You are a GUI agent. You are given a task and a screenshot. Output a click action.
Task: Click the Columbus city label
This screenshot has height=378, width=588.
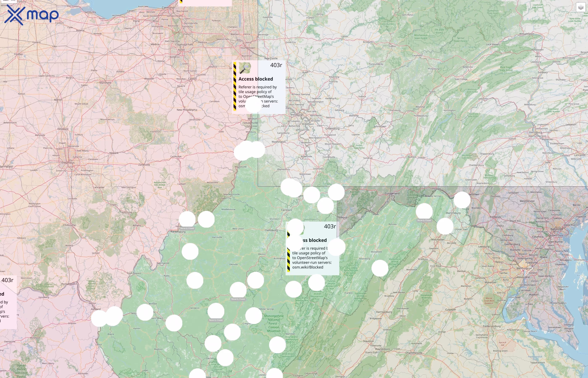click(x=68, y=163)
